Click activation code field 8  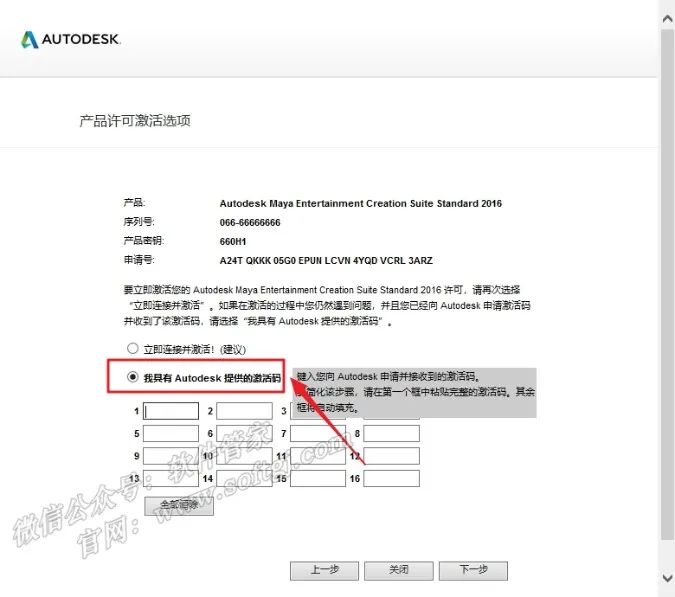pos(391,433)
